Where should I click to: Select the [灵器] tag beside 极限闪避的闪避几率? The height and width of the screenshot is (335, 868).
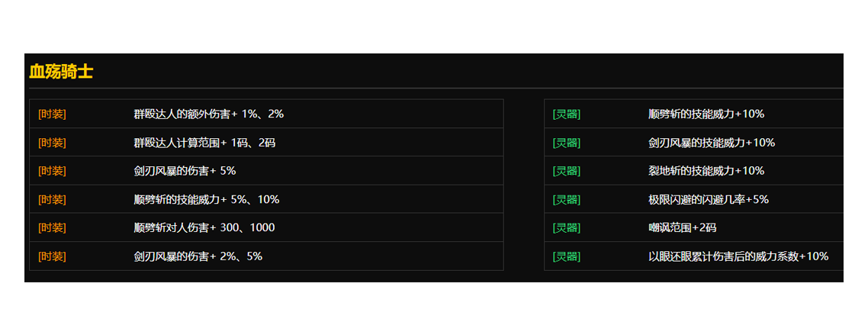pos(566,200)
